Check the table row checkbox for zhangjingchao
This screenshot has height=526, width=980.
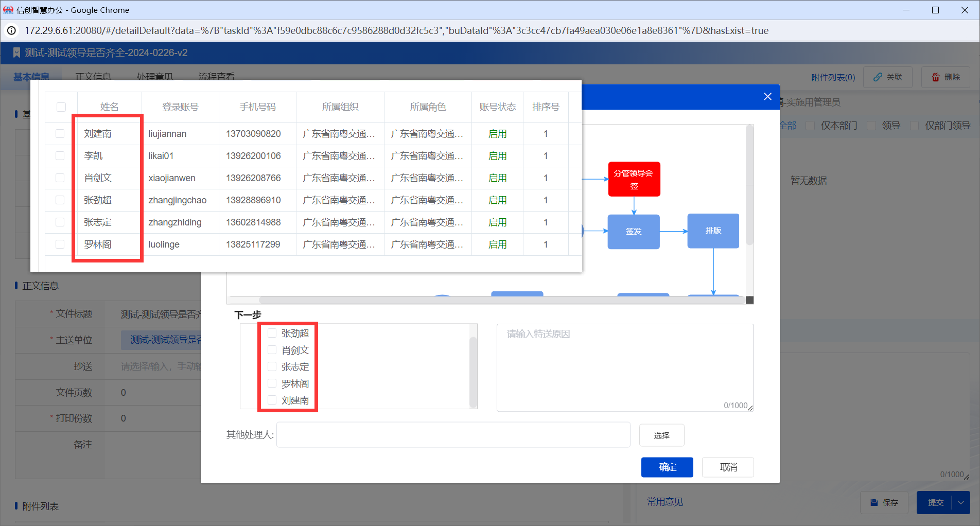coord(60,200)
